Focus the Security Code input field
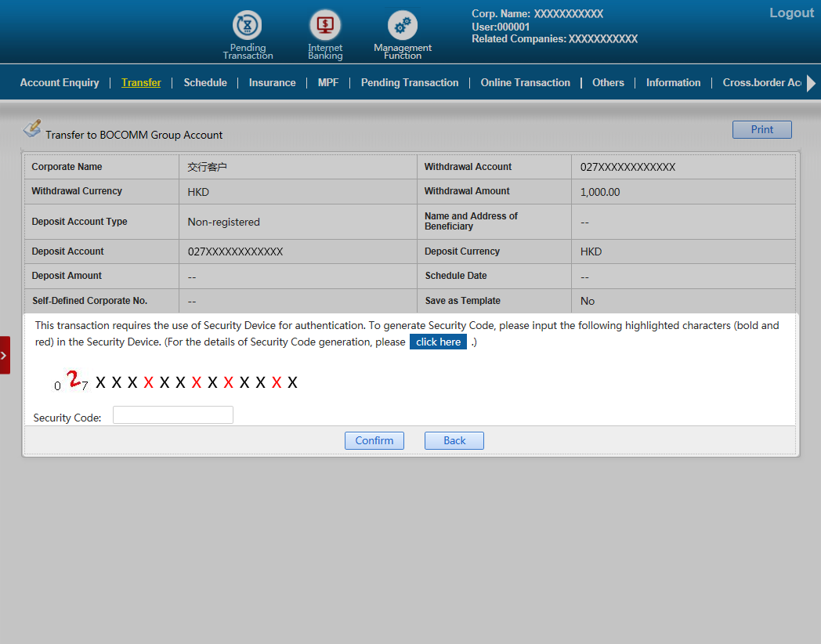 click(x=173, y=415)
